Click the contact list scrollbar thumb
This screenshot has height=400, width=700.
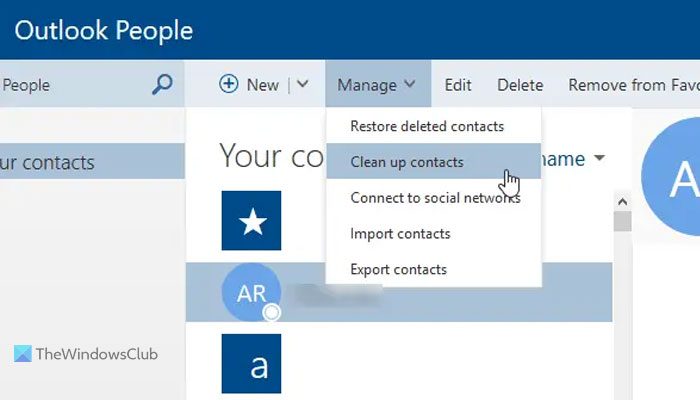pos(622,221)
